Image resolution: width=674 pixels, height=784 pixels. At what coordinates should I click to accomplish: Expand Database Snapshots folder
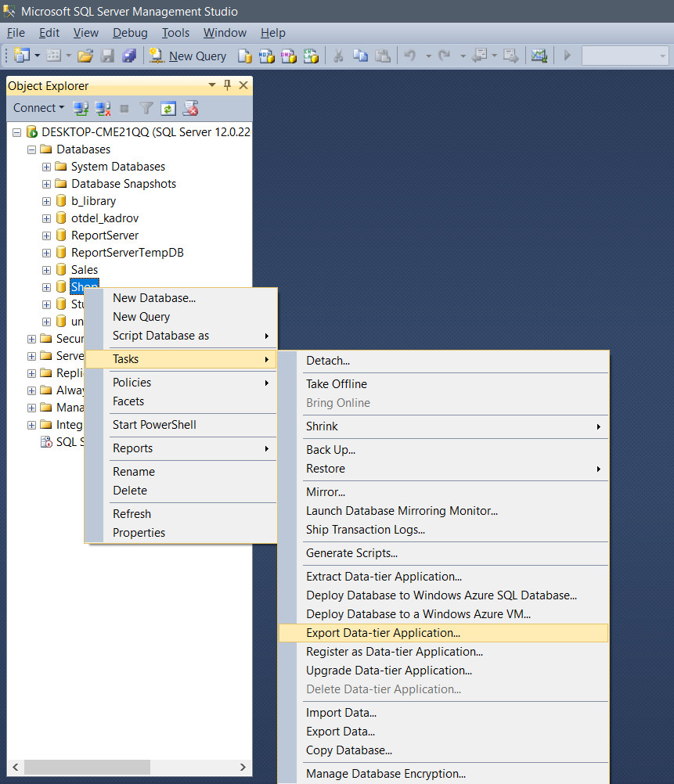point(46,184)
